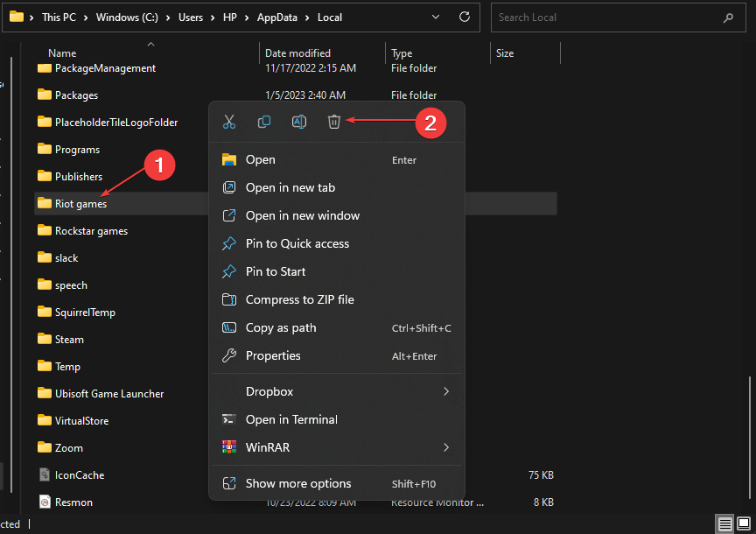Viewport: 756px width, 534px height.
Task: Click AppData in the breadcrumb path
Action: pos(276,18)
